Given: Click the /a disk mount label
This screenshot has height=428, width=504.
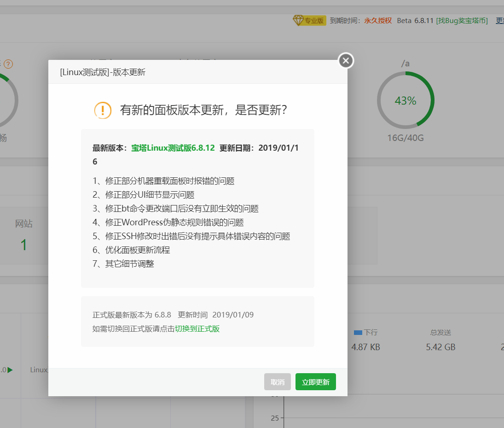Looking at the screenshot, I should 406,64.
